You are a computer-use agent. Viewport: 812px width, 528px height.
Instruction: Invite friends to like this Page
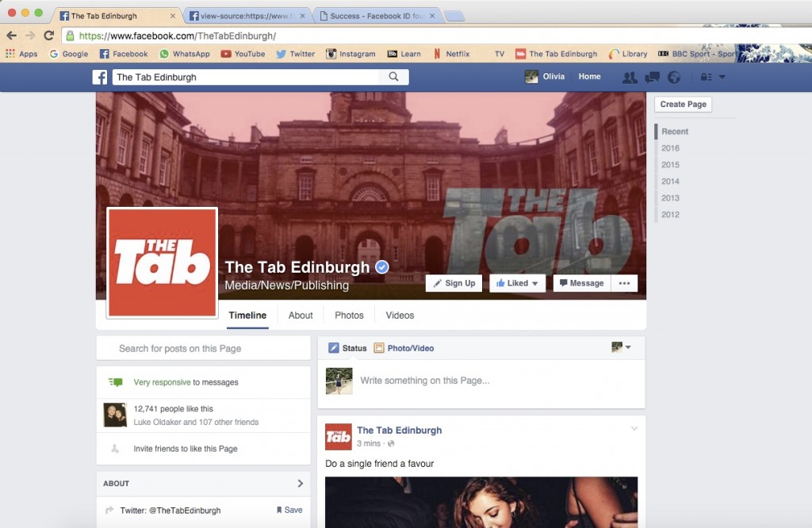186,449
